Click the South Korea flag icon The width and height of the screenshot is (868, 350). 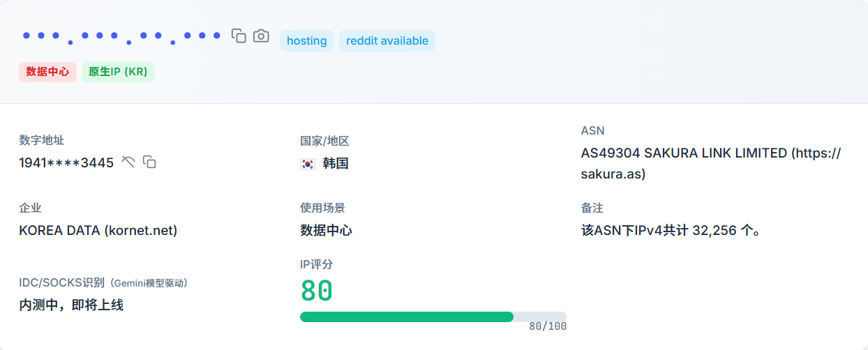click(307, 164)
